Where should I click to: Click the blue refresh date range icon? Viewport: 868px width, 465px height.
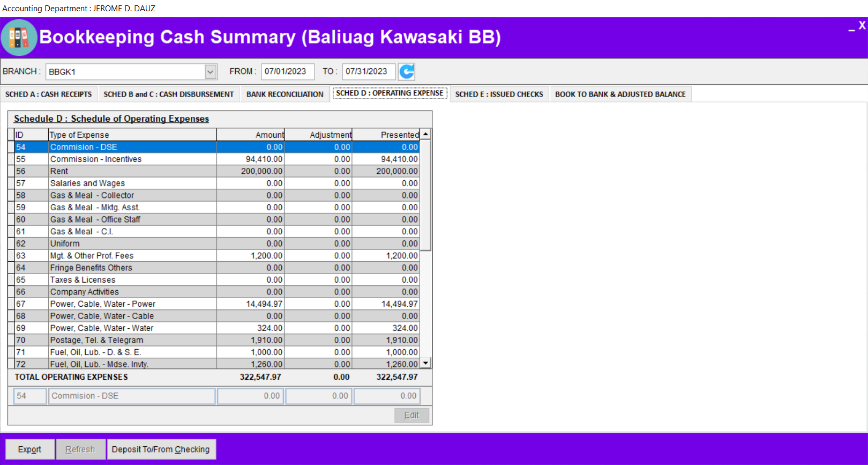(407, 71)
